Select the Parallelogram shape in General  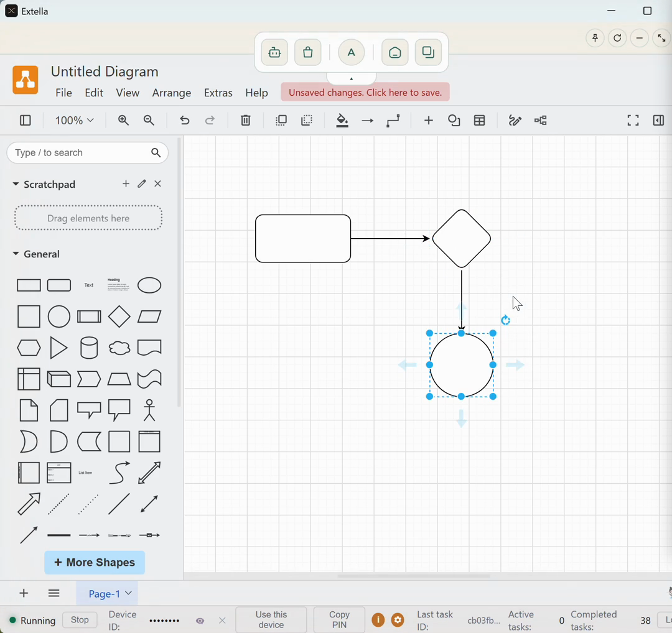[x=149, y=316]
